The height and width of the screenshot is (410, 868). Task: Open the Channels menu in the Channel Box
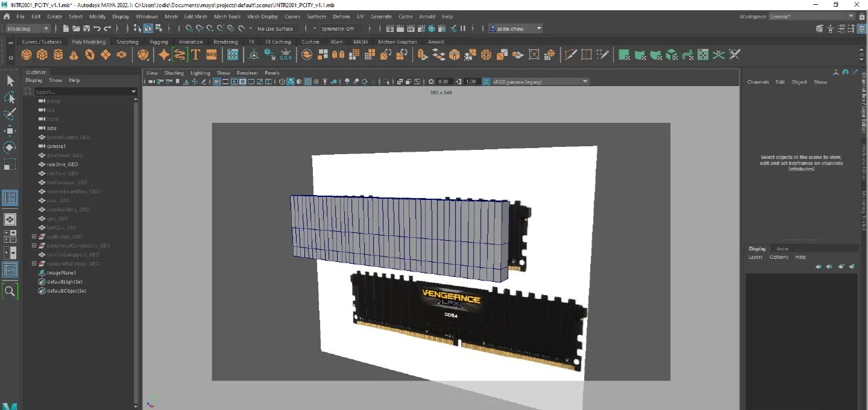coord(758,82)
